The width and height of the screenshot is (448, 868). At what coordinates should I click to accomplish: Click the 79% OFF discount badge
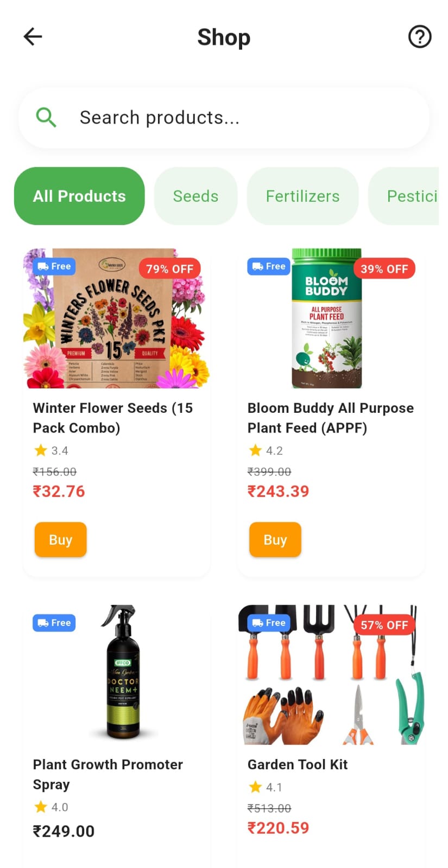coord(169,269)
